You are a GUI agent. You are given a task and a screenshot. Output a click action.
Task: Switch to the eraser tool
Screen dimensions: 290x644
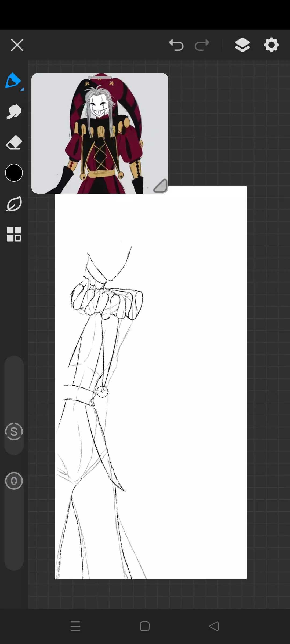(14, 142)
